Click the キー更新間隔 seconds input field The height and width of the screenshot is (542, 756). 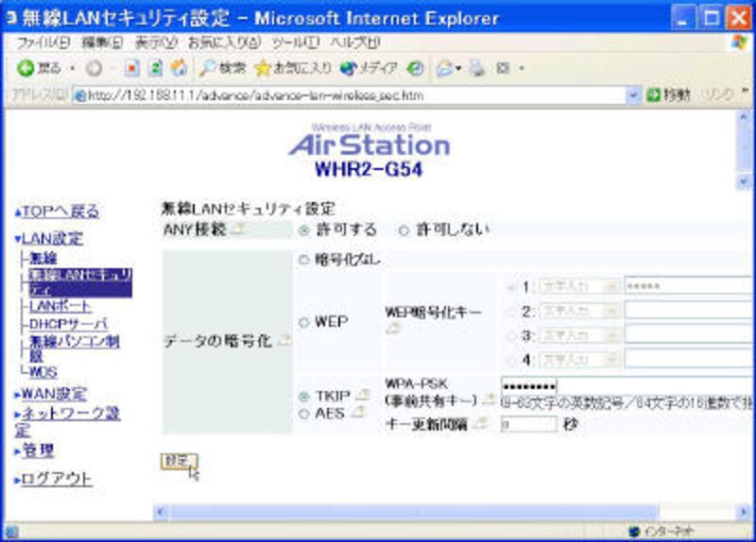tap(528, 424)
